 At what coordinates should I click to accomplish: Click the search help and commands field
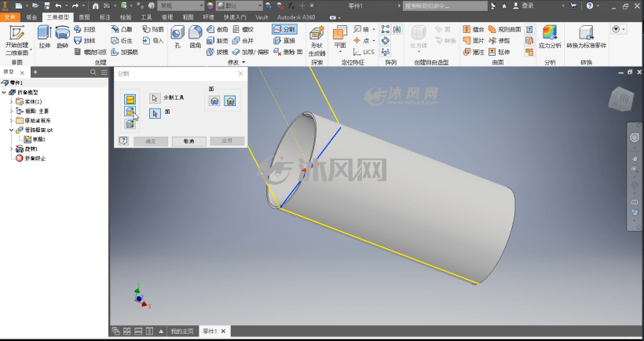(x=445, y=5)
